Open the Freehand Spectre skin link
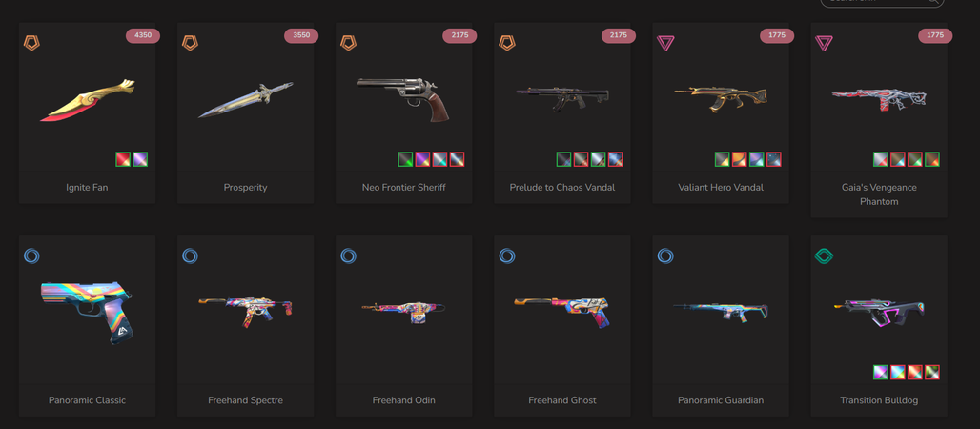This screenshot has height=429, width=980. click(246, 400)
